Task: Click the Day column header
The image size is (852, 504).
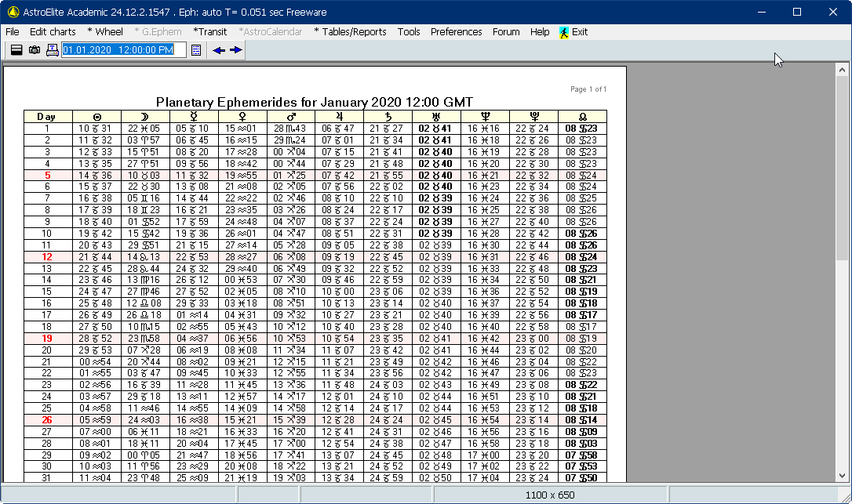Action: coord(47,117)
